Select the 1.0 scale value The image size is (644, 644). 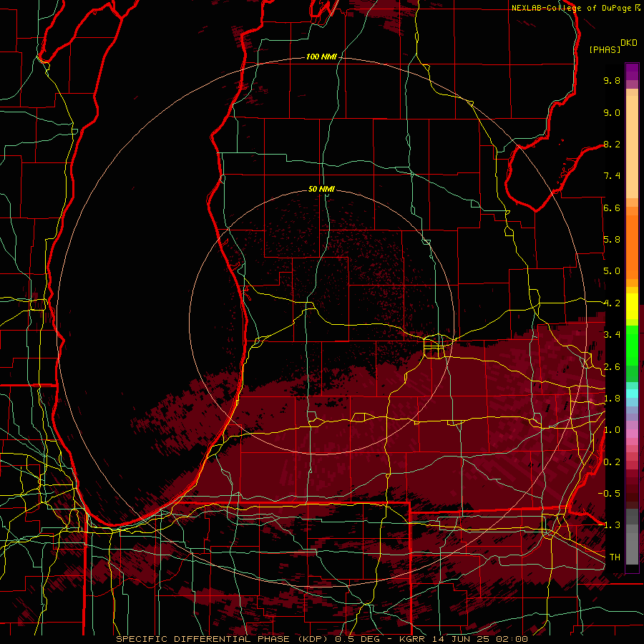(x=612, y=430)
